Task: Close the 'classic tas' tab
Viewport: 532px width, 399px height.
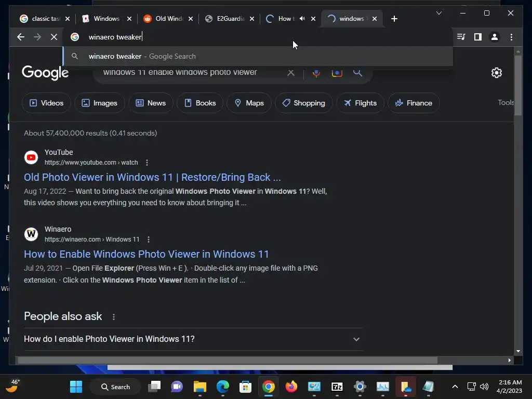Action: click(68, 19)
